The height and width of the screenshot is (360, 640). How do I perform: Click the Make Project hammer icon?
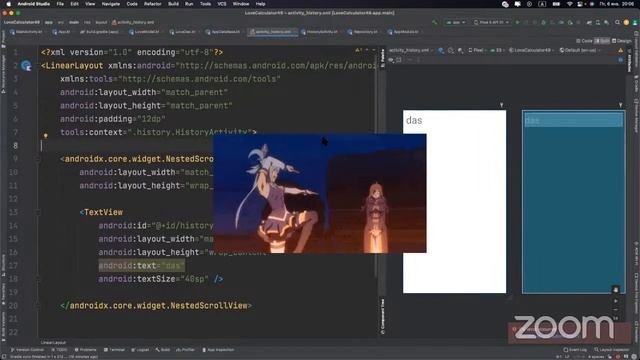pos(435,22)
